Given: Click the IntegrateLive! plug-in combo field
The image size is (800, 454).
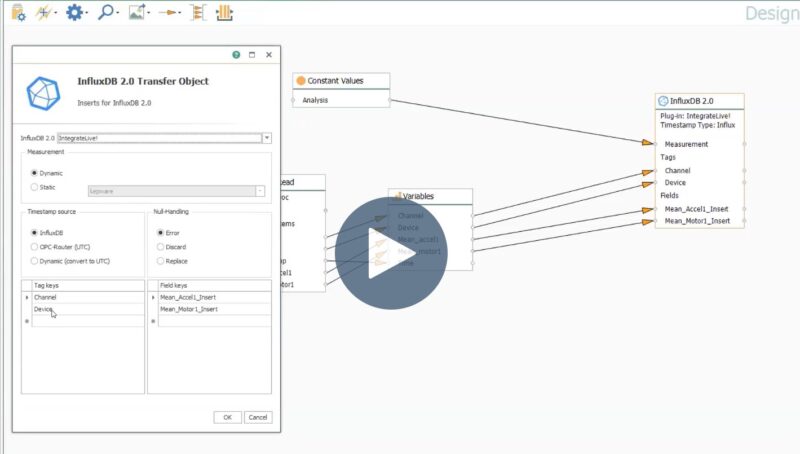Looking at the screenshot, I should (x=159, y=138).
